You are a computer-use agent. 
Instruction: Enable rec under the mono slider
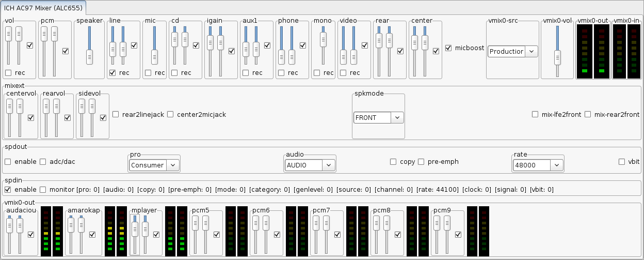pyautogui.click(x=317, y=73)
